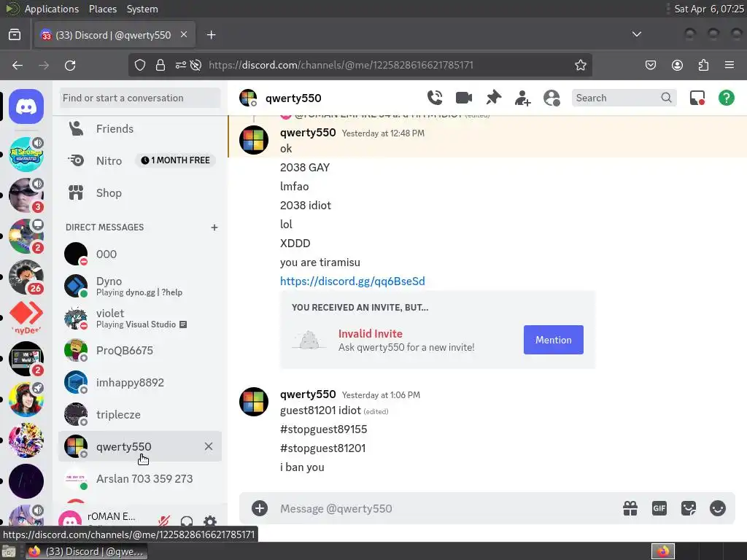Open Discord help icon

727,98
